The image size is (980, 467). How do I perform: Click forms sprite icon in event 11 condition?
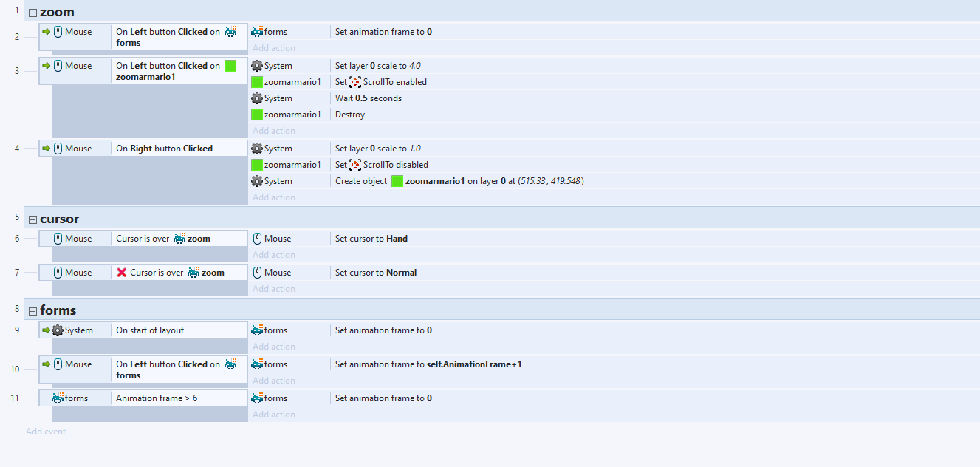coord(58,398)
